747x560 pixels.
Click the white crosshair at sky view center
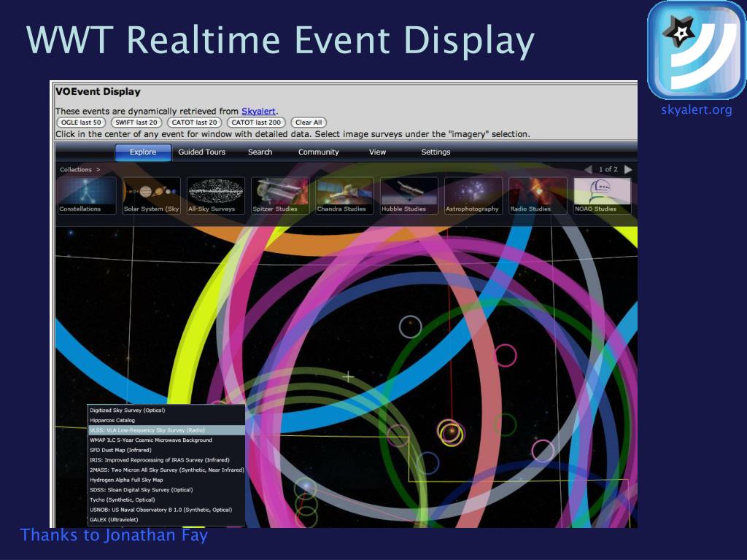point(348,377)
